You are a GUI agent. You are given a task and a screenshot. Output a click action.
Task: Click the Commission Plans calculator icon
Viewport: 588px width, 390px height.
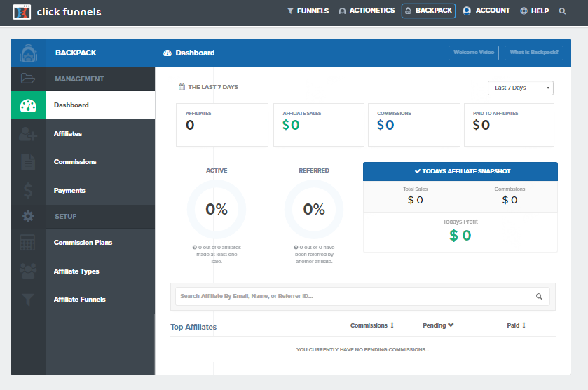pyautogui.click(x=28, y=243)
